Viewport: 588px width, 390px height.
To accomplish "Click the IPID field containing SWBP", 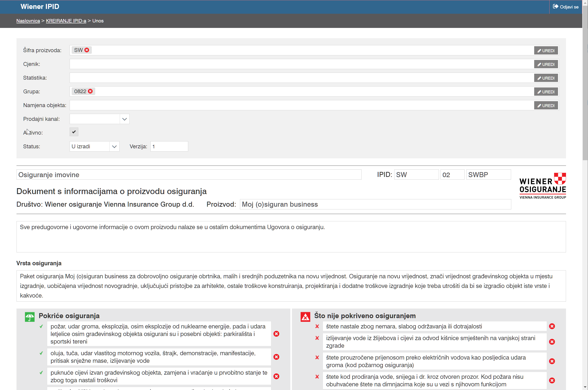I will (488, 175).
